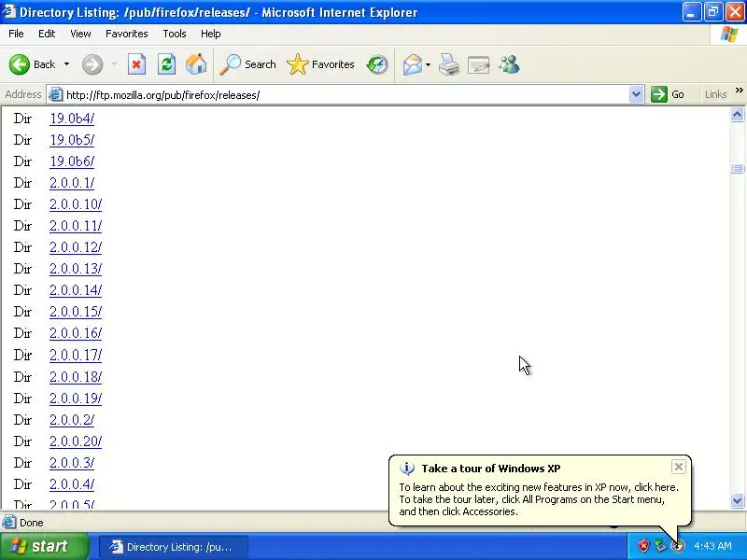
Task: Open the 2.0.0.14/ directory link
Action: click(76, 290)
